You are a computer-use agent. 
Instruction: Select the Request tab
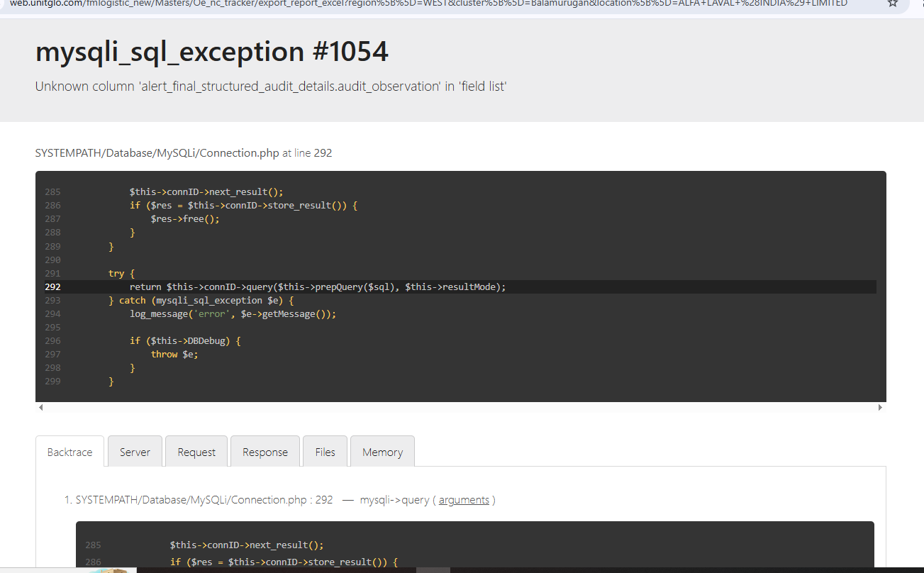pyautogui.click(x=196, y=452)
